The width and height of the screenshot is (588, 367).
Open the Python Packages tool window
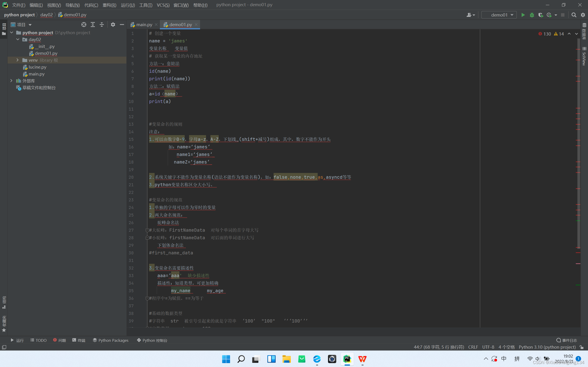click(x=110, y=340)
